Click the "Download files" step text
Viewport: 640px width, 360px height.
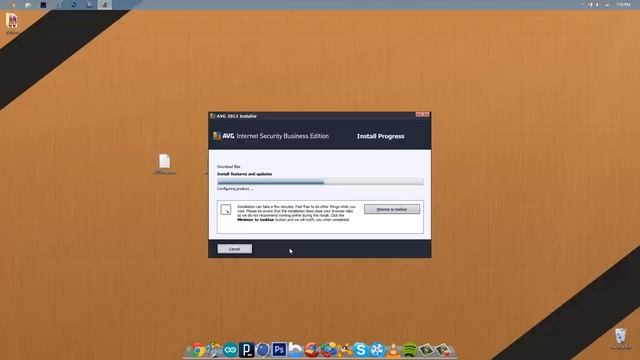[x=229, y=167]
